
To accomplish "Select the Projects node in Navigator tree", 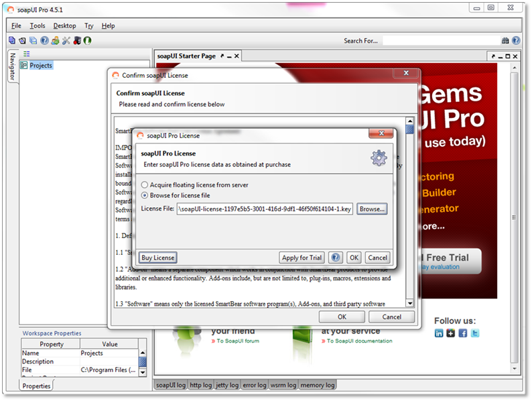I will coord(40,65).
